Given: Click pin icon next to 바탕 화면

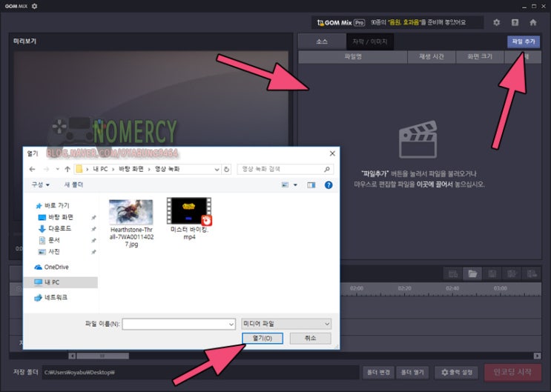Looking at the screenshot, I should [x=93, y=218].
